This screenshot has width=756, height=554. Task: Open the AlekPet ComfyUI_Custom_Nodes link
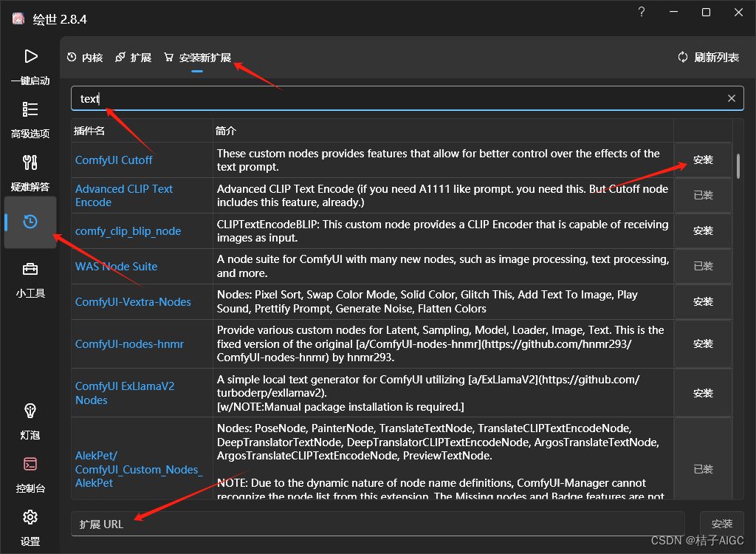139,469
